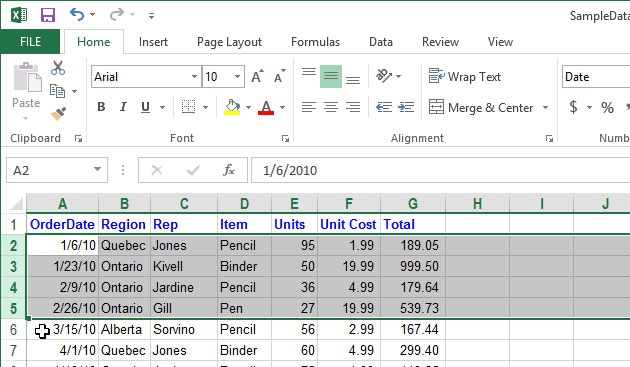Viewport: 630px width, 367px height.
Task: Select row header 6
Action: pos(14,330)
